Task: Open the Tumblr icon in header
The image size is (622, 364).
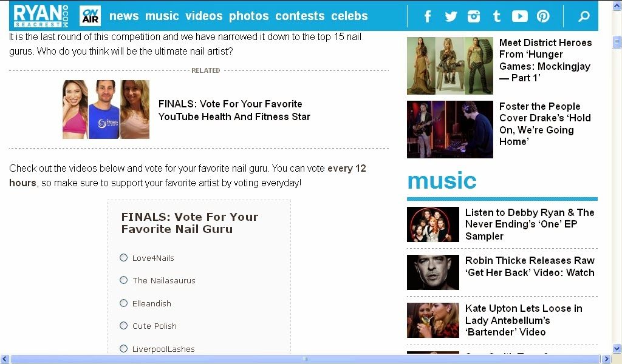Action: (497, 16)
